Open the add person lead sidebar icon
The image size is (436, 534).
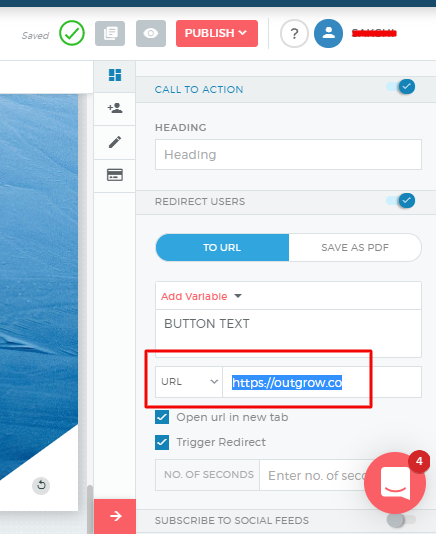click(x=115, y=108)
